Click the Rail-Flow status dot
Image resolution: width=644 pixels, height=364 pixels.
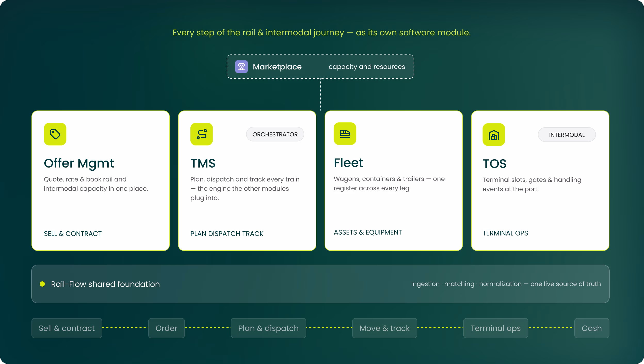(42, 284)
